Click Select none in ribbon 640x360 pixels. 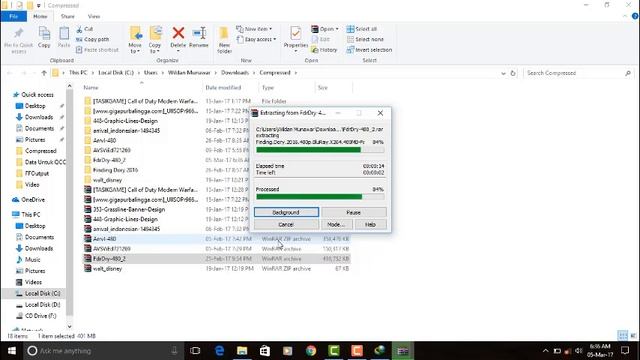pos(365,39)
